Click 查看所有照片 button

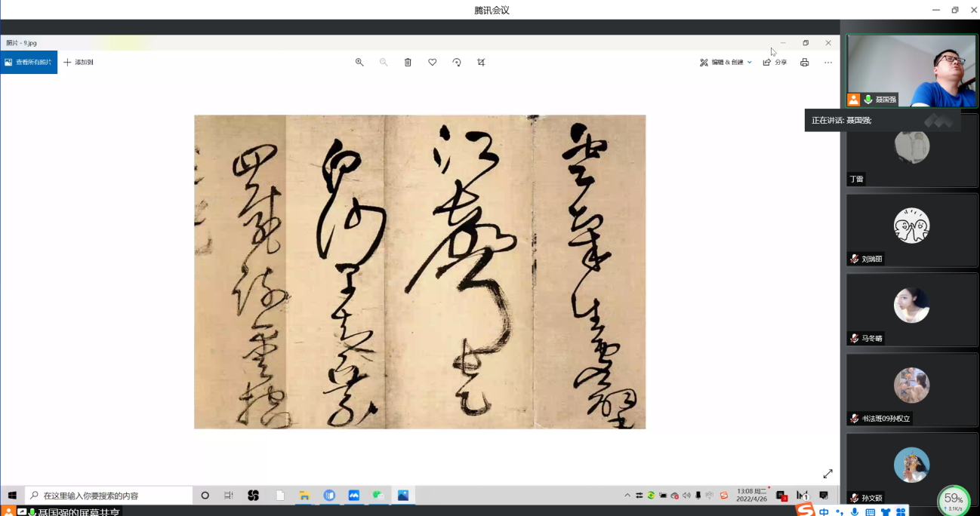pos(29,63)
